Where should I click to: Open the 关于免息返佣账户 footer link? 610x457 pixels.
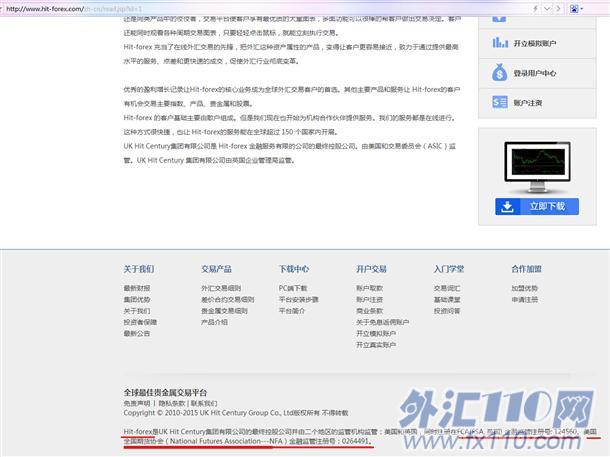pyautogui.click(x=382, y=322)
